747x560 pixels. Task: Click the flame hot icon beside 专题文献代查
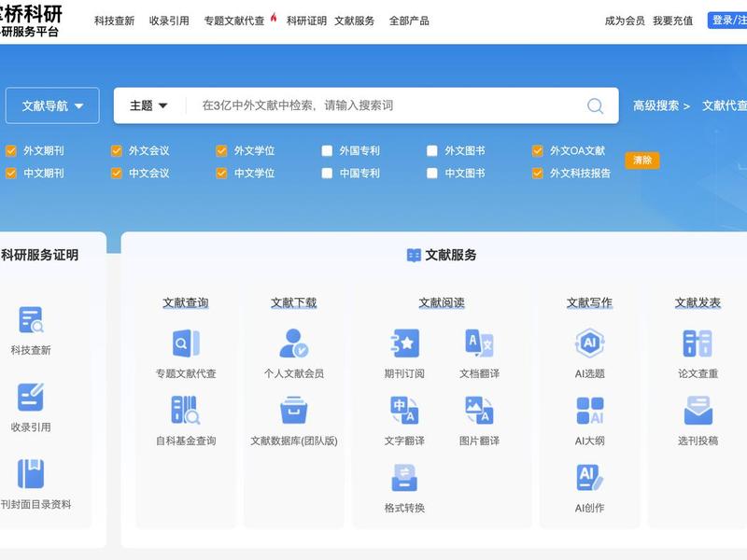coord(274,18)
